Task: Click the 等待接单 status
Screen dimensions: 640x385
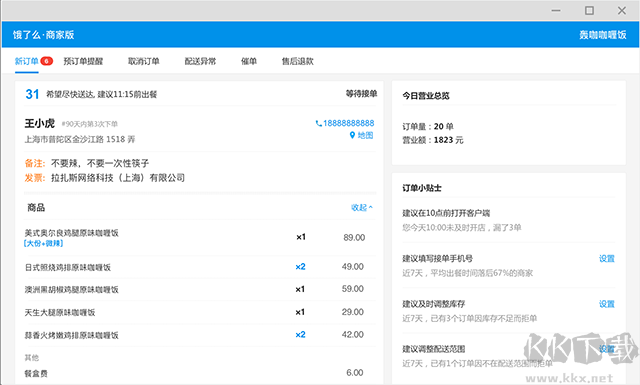Action: [361, 94]
